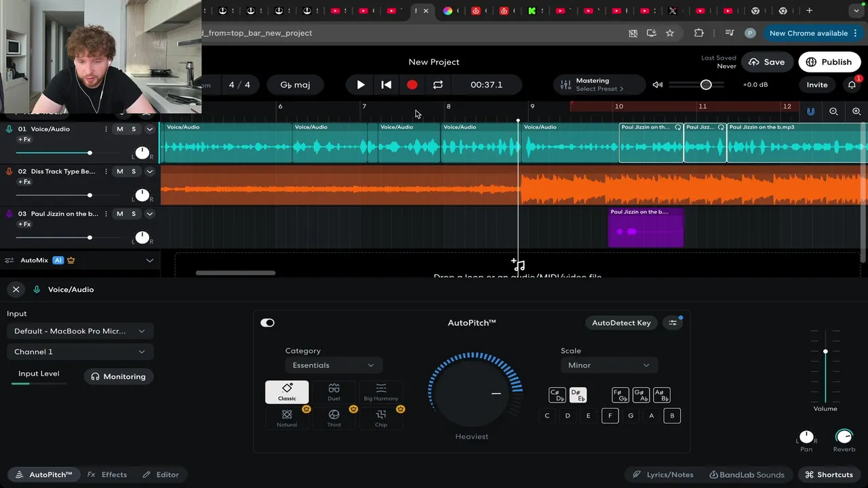Open the Channel 1 dropdown

point(79,352)
